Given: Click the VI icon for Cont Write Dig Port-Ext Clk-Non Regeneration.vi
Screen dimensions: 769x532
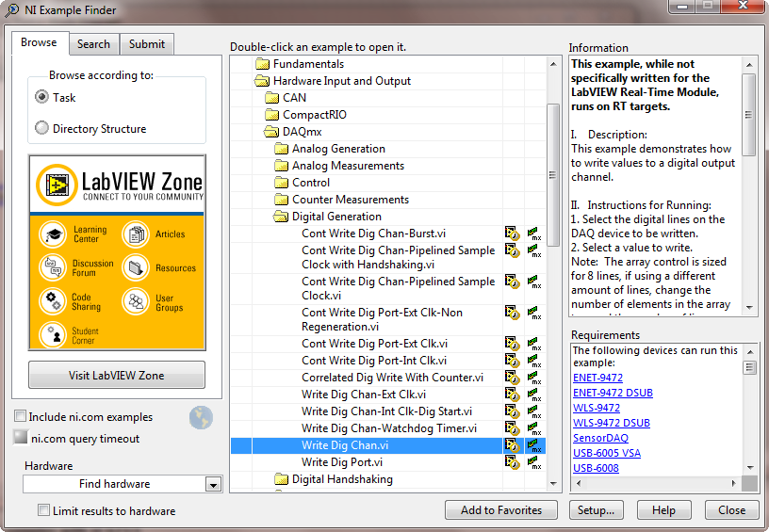Looking at the screenshot, I should tap(512, 313).
